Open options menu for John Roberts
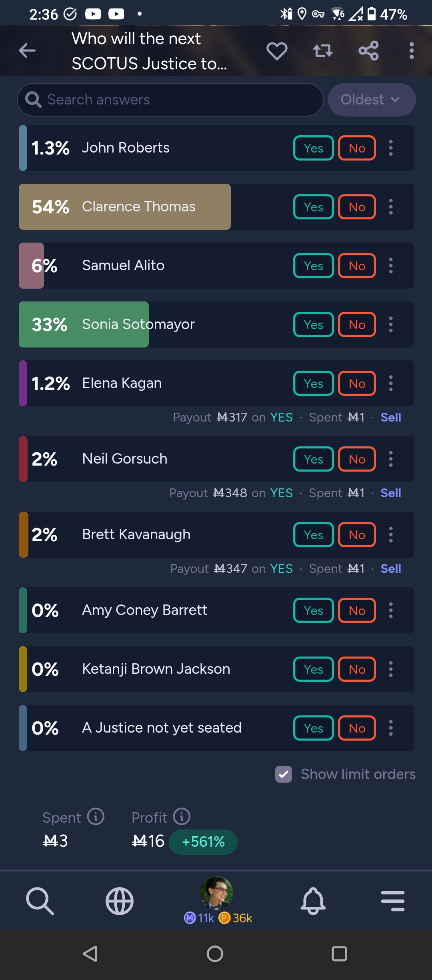432x980 pixels. pyautogui.click(x=391, y=148)
